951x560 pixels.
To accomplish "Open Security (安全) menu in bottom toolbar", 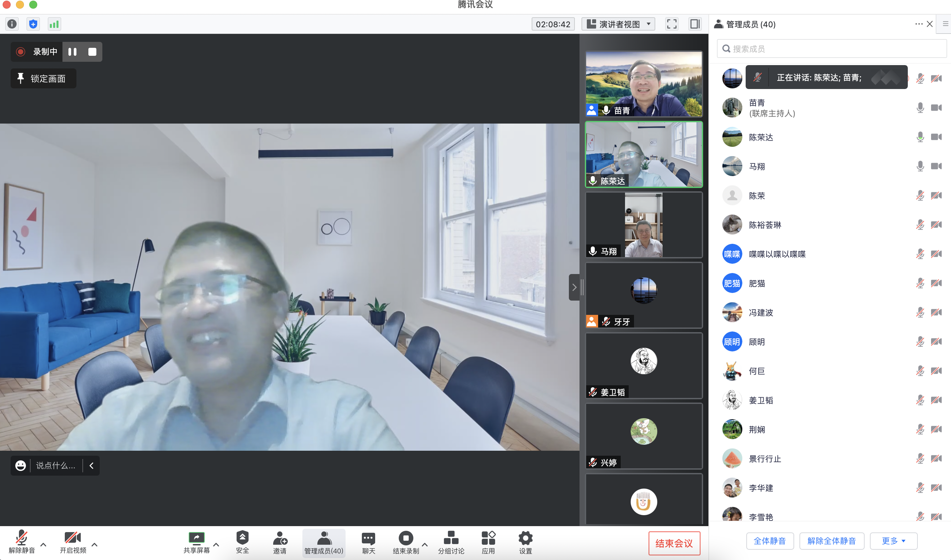I will [242, 538].
